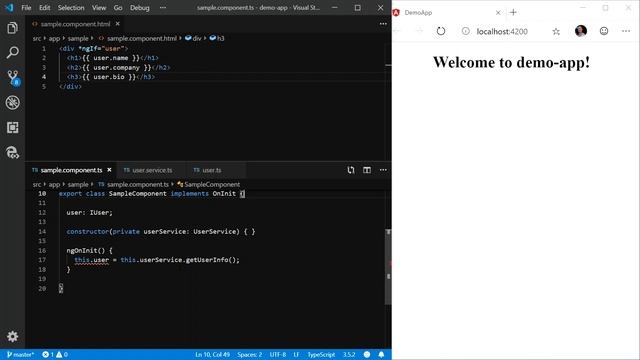Close the sample.component.html tab
Screen dimensions: 640x360
pos(118,24)
